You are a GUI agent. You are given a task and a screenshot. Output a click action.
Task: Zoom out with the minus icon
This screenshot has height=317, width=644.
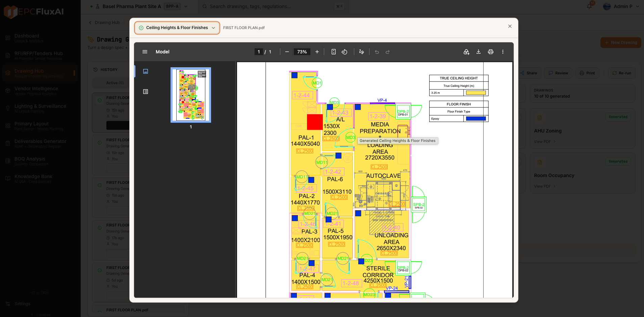click(287, 52)
